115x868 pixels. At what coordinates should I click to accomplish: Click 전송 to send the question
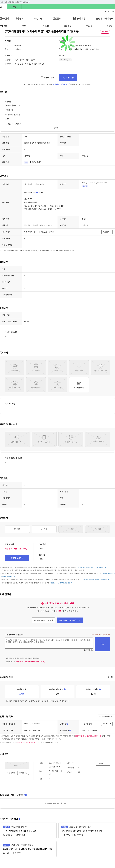pyautogui.click(x=102, y=644)
